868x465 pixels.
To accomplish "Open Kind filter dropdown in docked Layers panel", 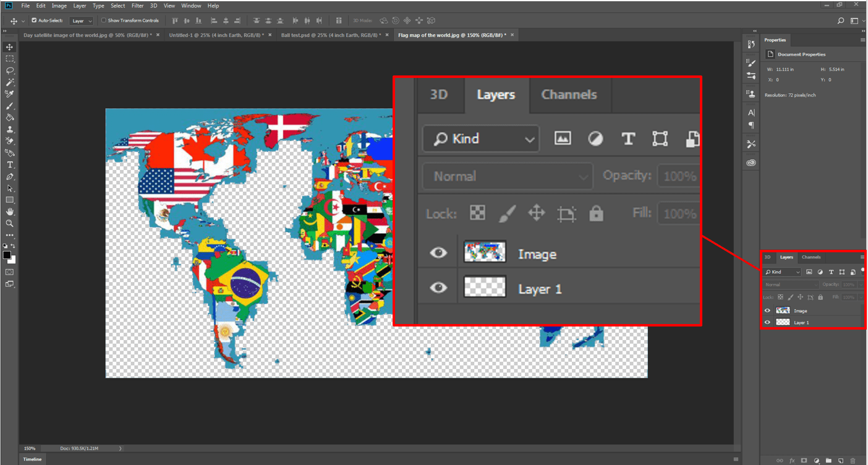I will pyautogui.click(x=782, y=272).
